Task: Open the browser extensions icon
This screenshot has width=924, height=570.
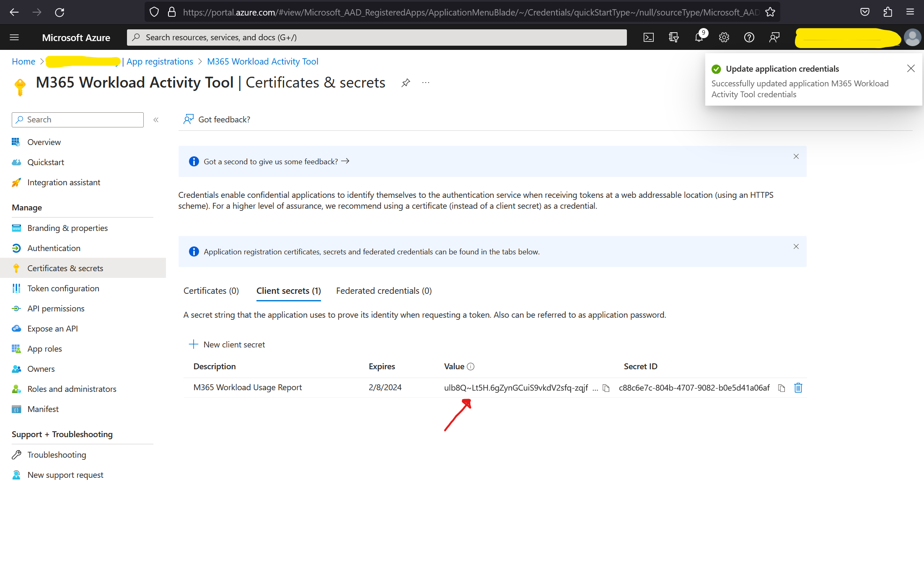Action: [888, 12]
